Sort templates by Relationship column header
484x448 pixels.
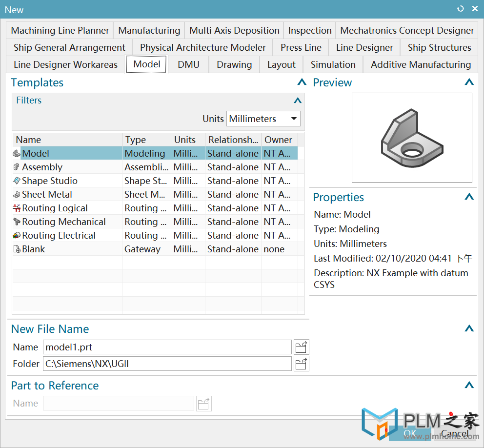coord(233,140)
